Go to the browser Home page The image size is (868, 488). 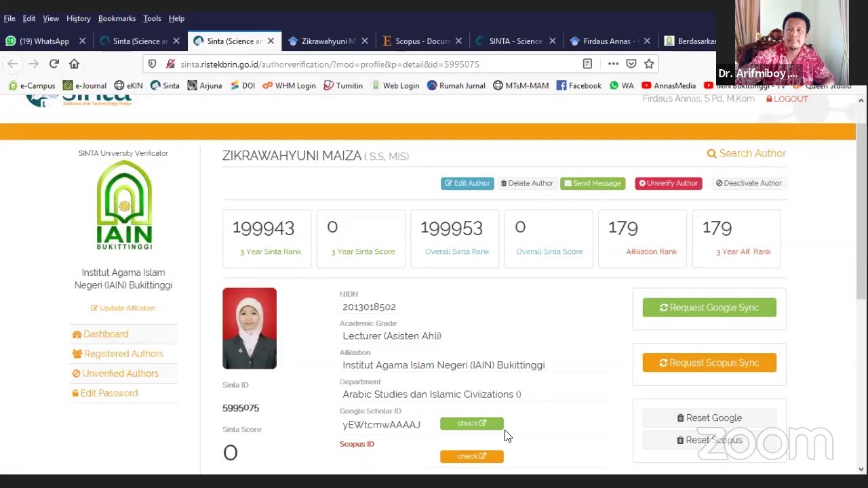tap(74, 64)
